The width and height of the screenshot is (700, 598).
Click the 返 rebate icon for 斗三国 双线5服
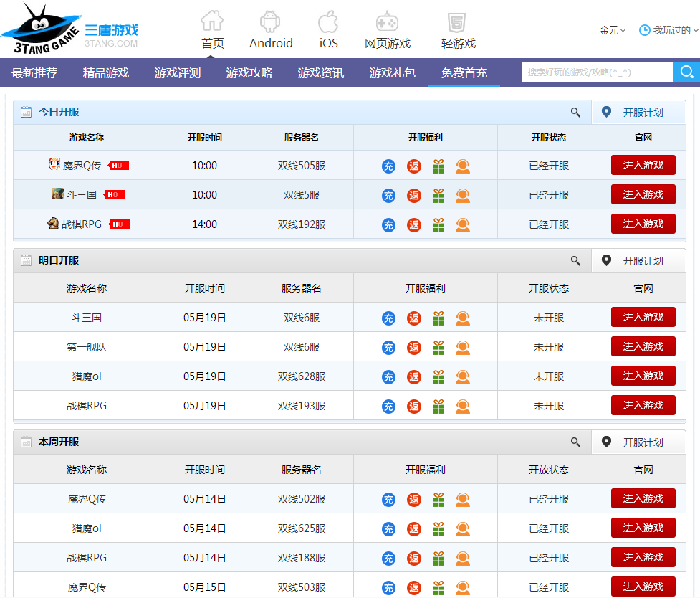click(414, 196)
